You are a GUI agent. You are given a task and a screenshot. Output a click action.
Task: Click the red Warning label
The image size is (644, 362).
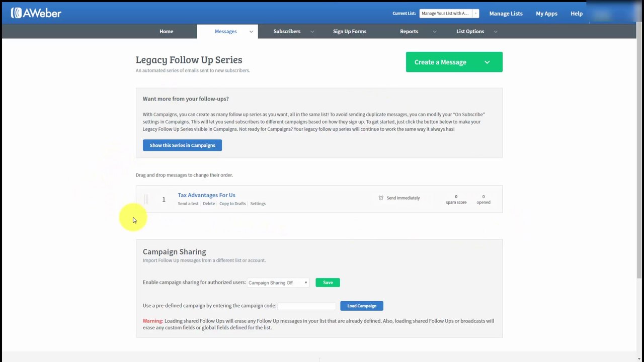(x=152, y=321)
